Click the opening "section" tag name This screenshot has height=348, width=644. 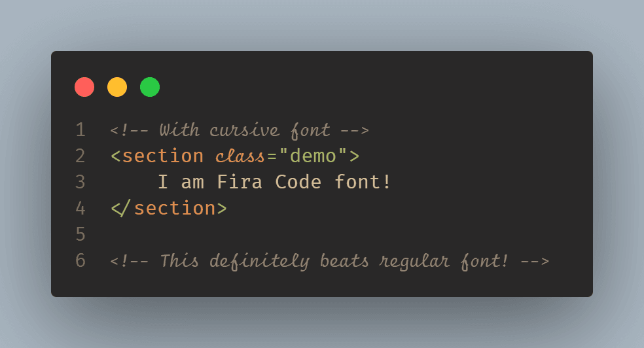click(x=163, y=156)
